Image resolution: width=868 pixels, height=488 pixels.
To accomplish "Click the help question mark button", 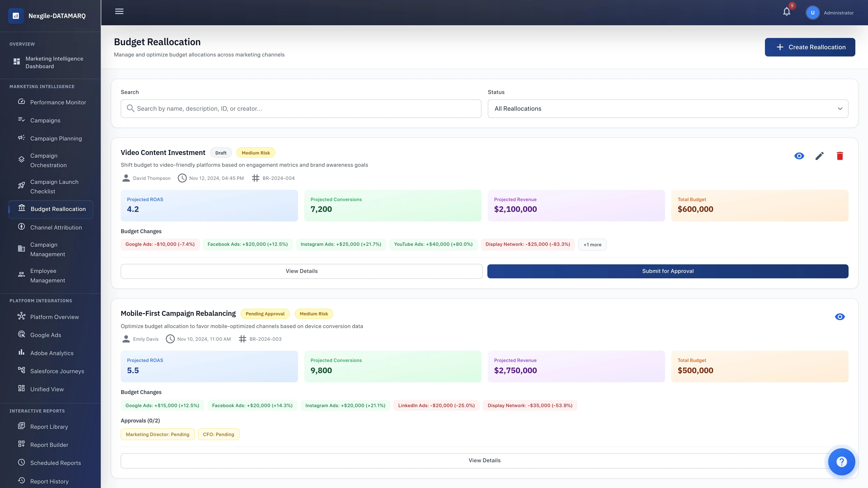I will 841,462.
